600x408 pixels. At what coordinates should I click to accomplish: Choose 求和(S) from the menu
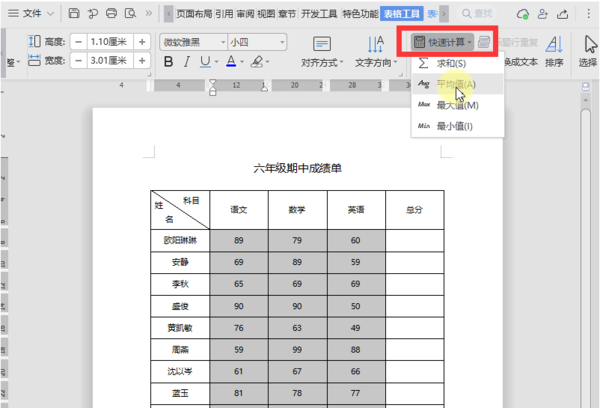pyautogui.click(x=458, y=63)
